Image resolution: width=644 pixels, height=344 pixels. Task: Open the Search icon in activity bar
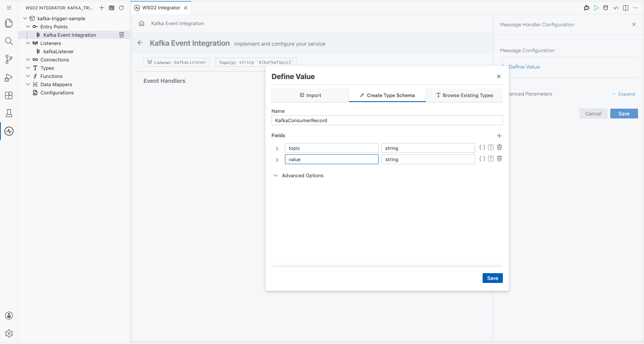point(9,41)
